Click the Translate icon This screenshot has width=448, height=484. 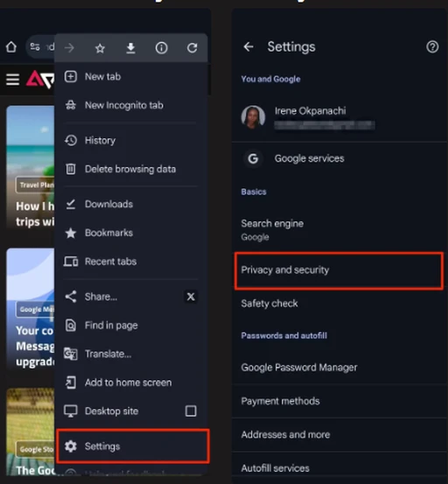click(x=71, y=354)
